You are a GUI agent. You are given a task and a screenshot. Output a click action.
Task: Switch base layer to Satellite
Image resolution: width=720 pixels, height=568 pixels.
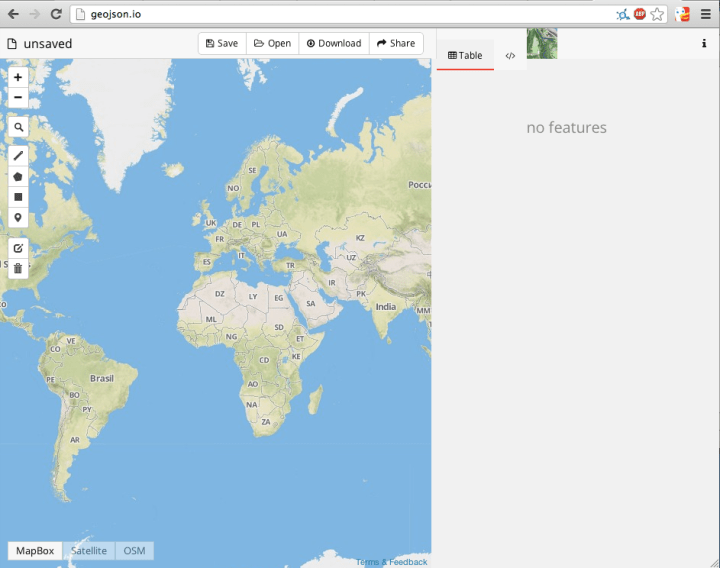[89, 551]
